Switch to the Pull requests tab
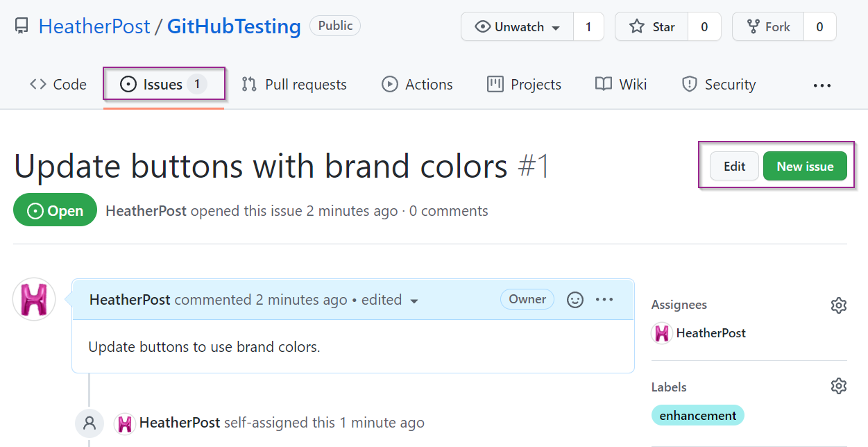The width and height of the screenshot is (868, 447). coord(294,85)
